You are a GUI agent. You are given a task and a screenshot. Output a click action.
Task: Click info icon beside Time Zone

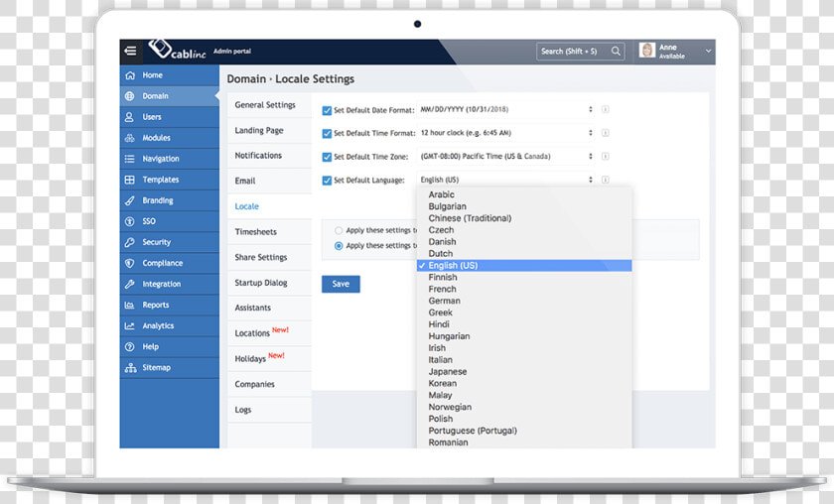point(606,157)
